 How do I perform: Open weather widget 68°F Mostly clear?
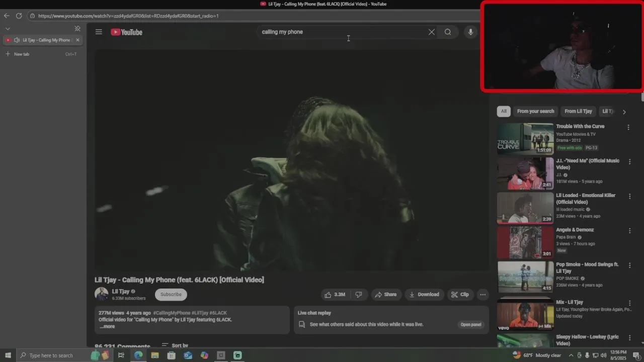pos(537,355)
